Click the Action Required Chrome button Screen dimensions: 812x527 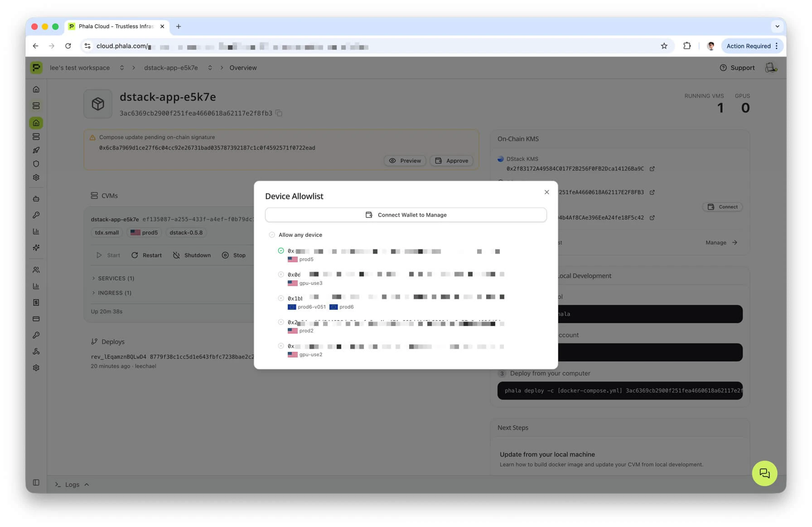pos(748,46)
